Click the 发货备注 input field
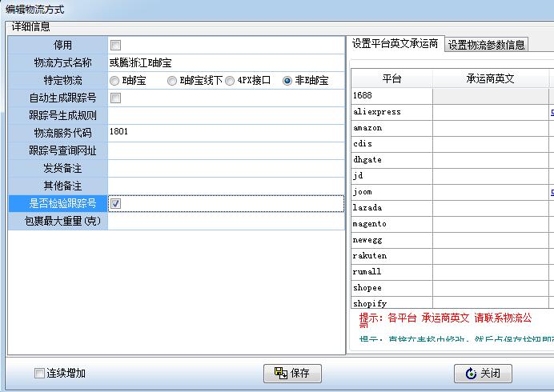Image resolution: width=554 pixels, height=392 pixels. (x=226, y=169)
